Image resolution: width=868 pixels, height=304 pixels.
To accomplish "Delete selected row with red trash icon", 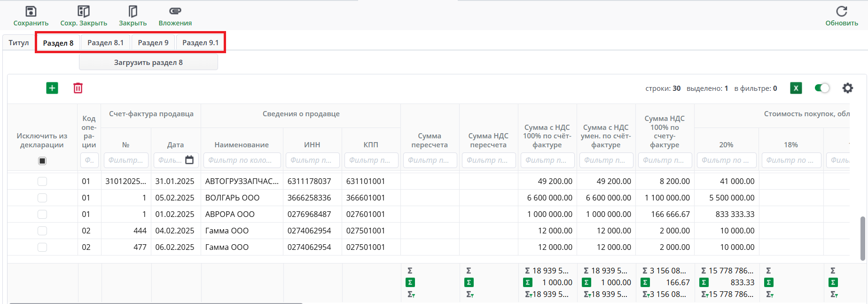I will (78, 88).
